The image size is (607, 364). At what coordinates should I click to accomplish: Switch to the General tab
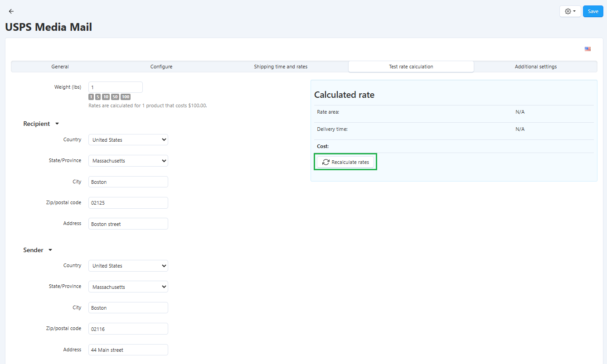(60, 67)
